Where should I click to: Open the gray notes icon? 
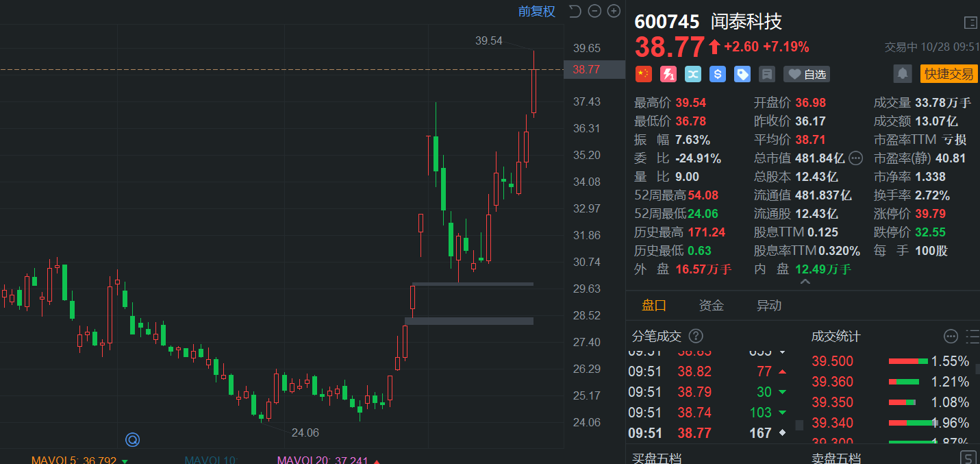tap(766, 74)
